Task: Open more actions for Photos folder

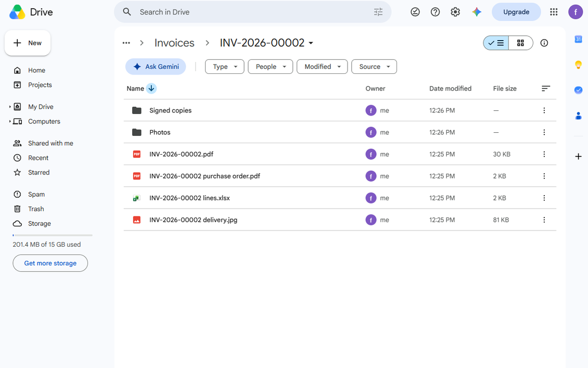Action: click(544, 132)
